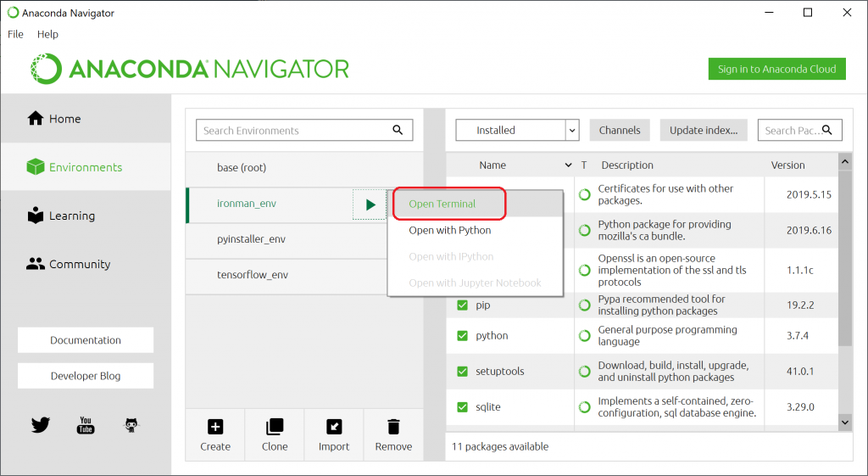Toggle the setuptools package checkbox
This screenshot has height=476, width=868.
tap(462, 372)
